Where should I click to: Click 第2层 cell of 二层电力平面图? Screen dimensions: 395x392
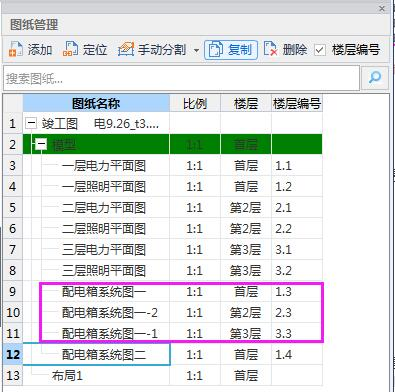point(246,208)
